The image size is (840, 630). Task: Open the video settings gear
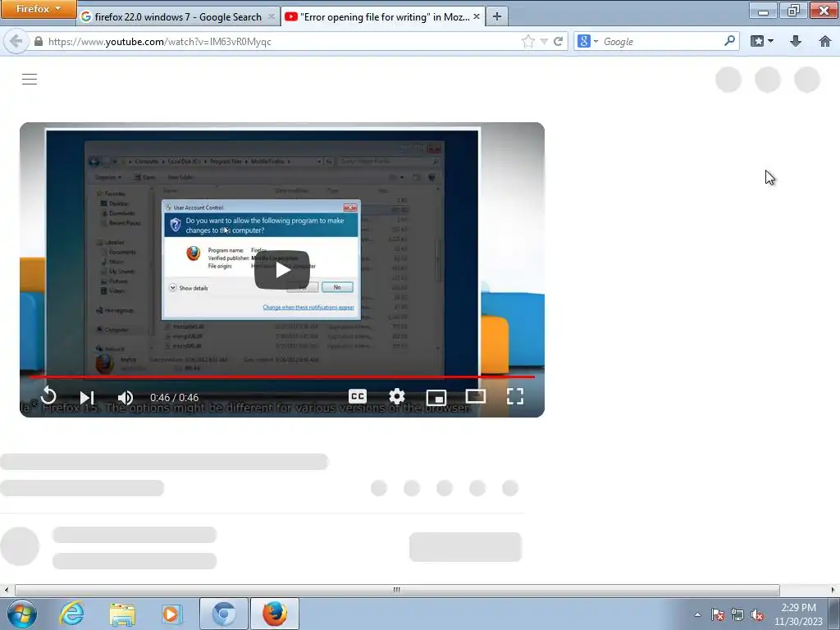coord(397,396)
